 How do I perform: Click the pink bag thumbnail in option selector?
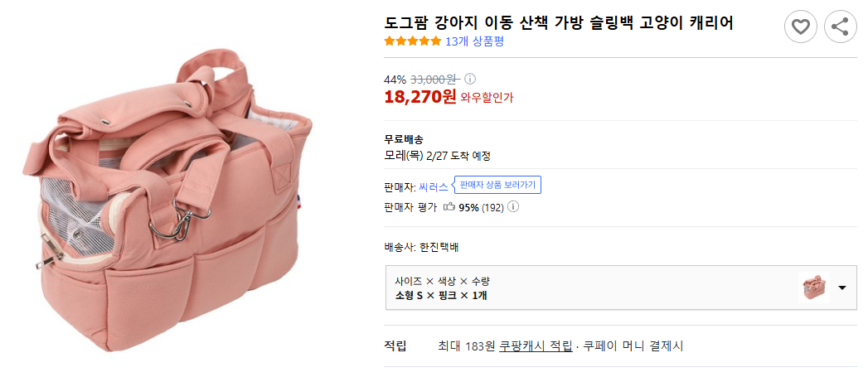812,287
